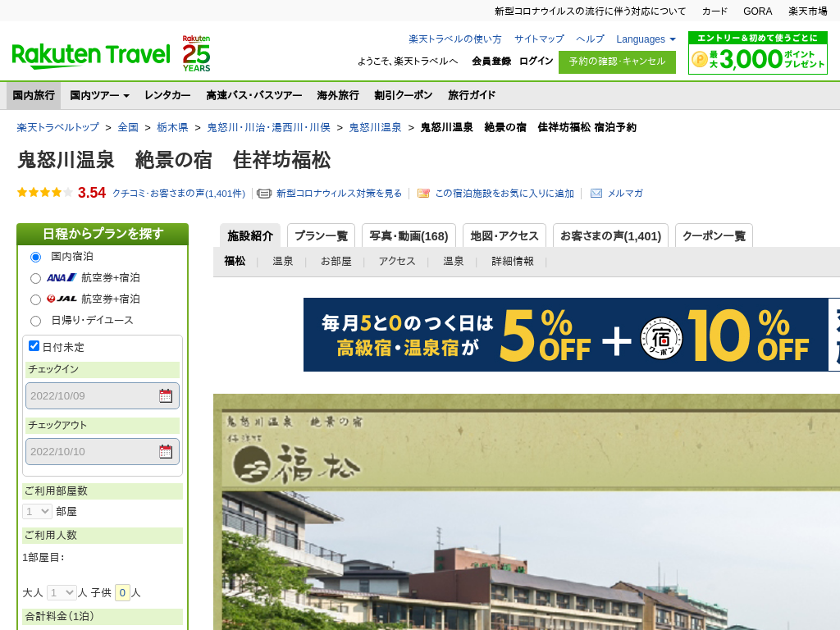
Task: Click the 予約の確認・キャンセル button
Action: (x=617, y=62)
